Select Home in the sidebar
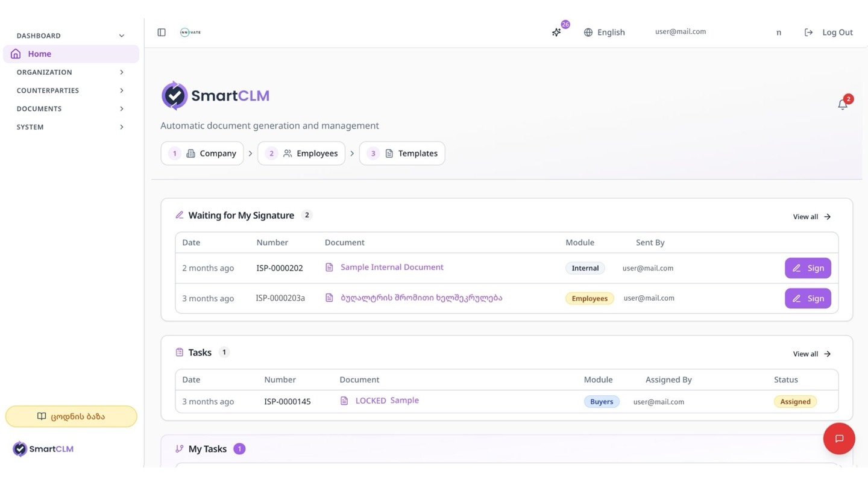868x488 pixels. 71,54
